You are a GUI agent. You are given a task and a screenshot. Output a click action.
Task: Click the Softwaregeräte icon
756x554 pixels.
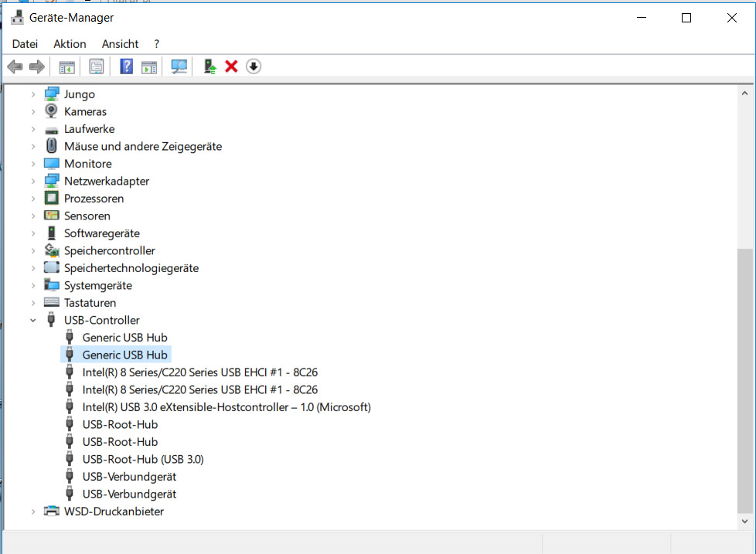tap(52, 233)
